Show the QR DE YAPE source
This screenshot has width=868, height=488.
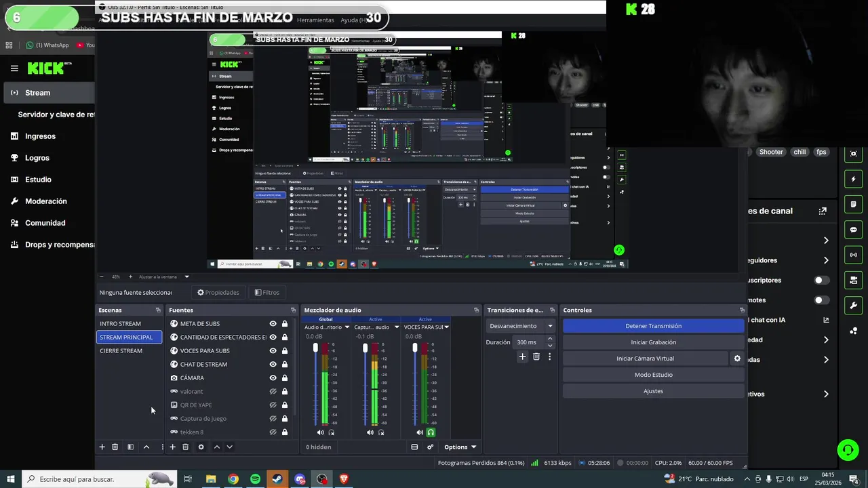pos(273,405)
